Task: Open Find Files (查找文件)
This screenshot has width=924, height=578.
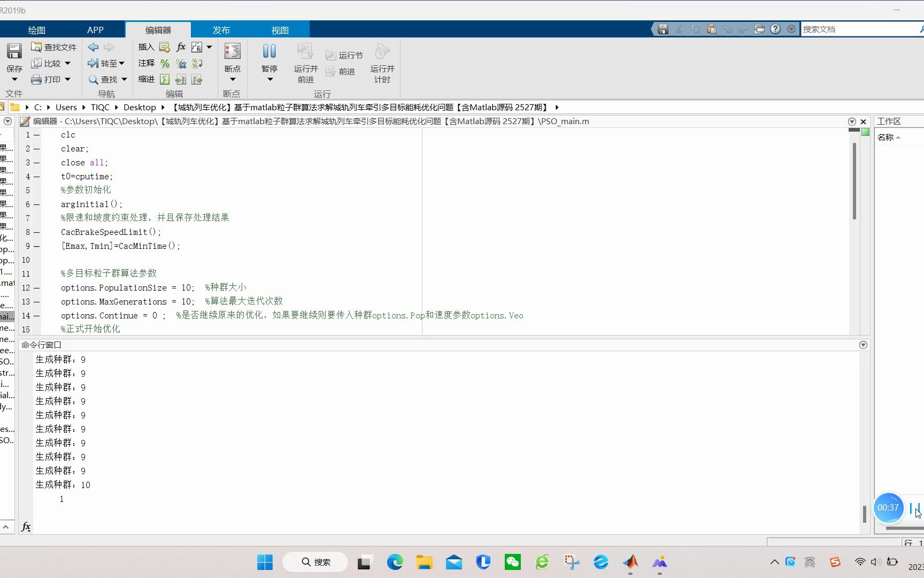Action: click(x=53, y=47)
